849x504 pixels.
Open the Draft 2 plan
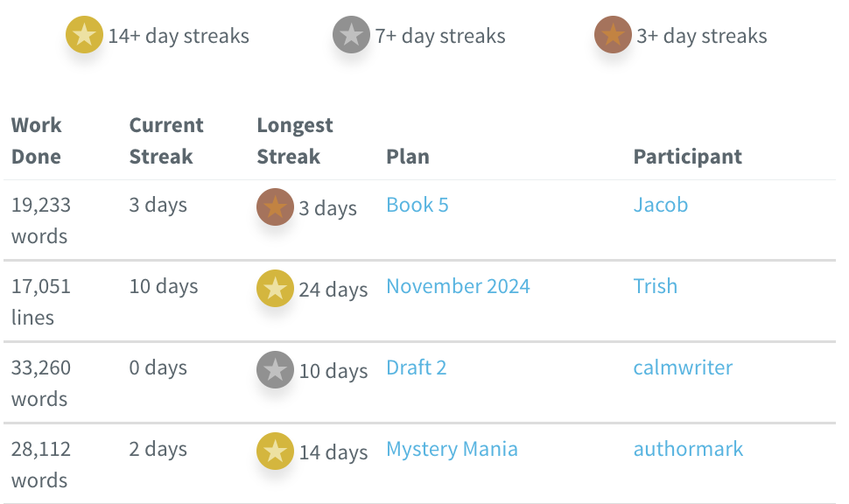pyautogui.click(x=416, y=367)
